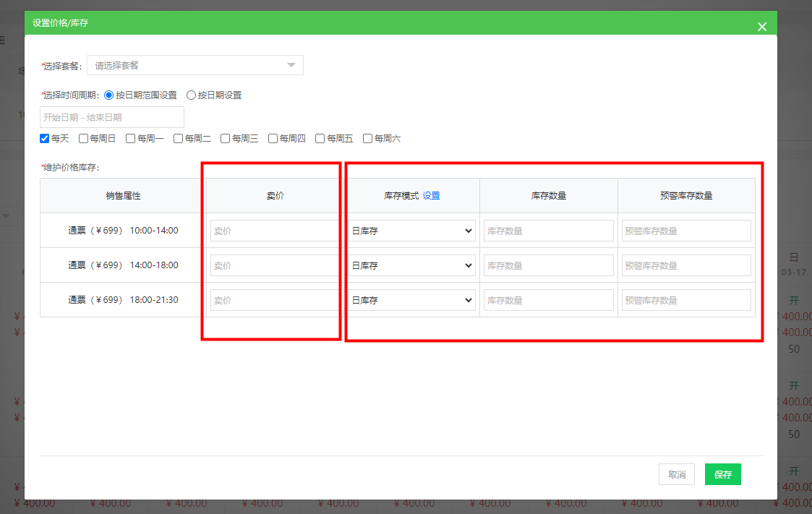Click the green 保存 button

click(x=722, y=474)
